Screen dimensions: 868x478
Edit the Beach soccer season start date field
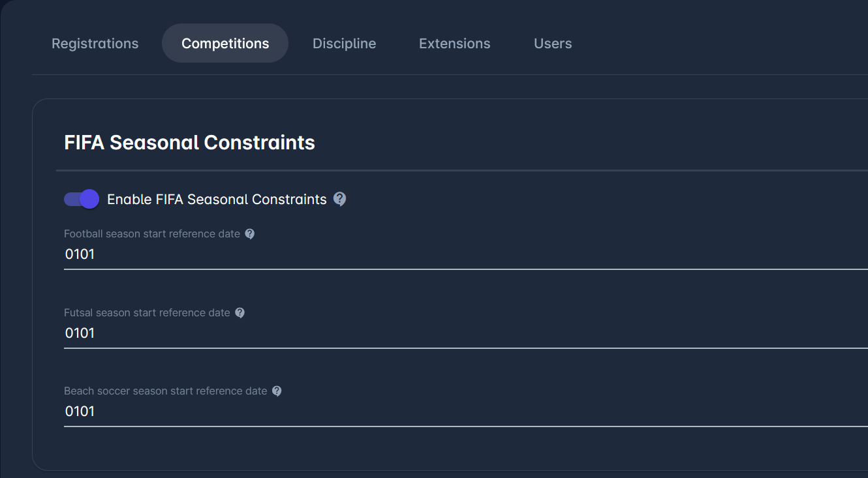pyautogui.click(x=457, y=411)
